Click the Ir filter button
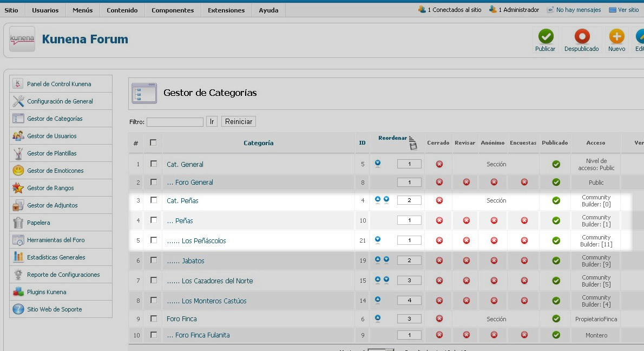 coord(212,122)
